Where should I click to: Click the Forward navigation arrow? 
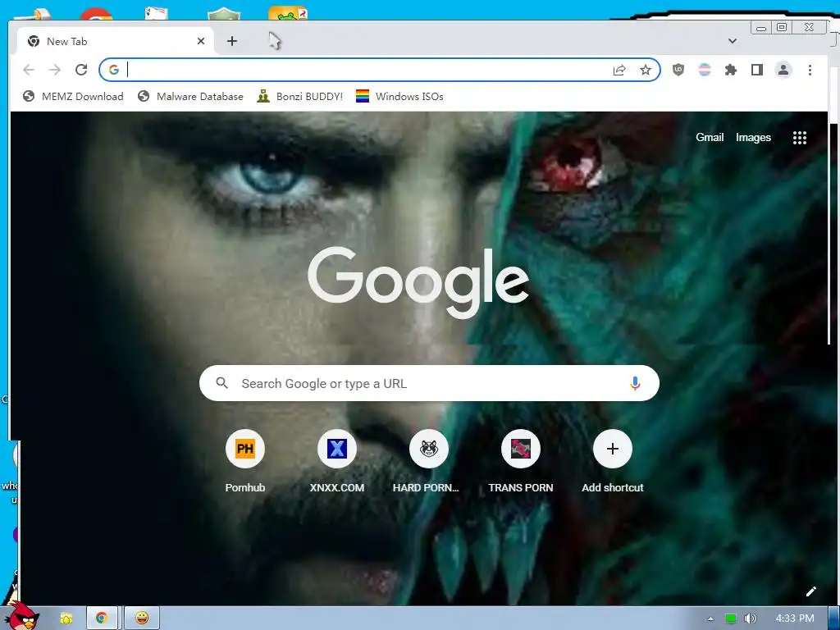tap(55, 70)
